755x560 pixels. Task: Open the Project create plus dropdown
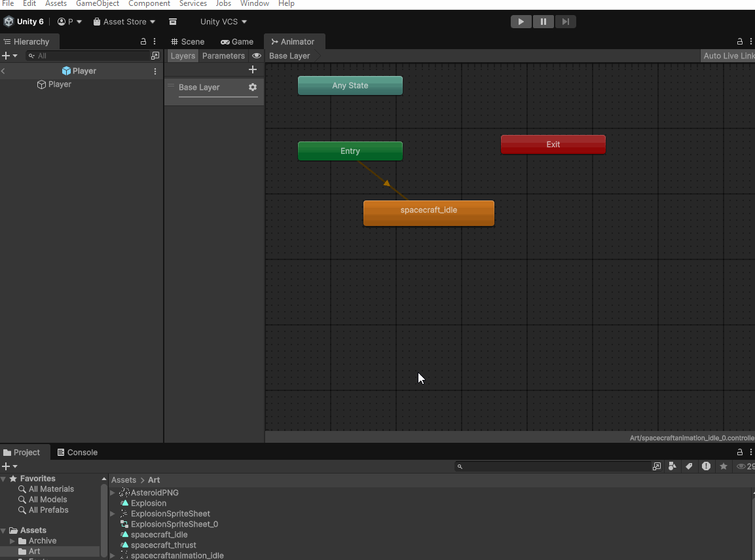pyautogui.click(x=10, y=466)
